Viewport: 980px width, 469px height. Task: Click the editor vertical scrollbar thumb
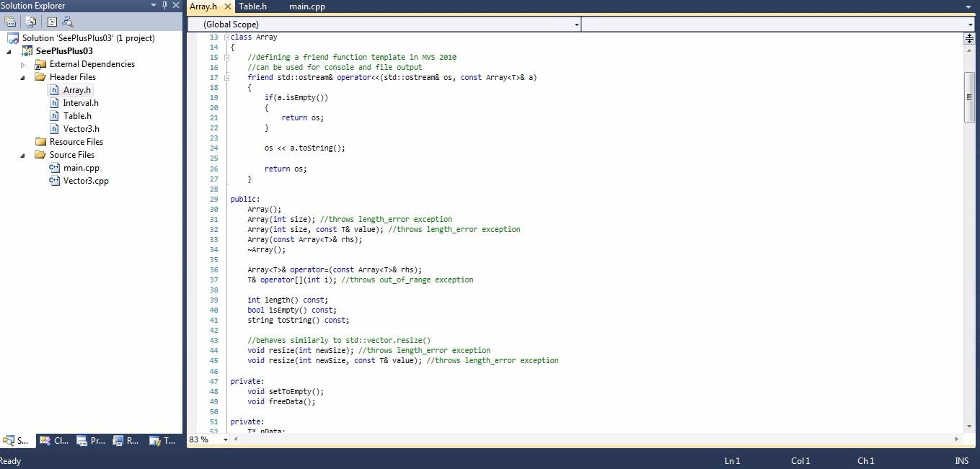(x=969, y=97)
